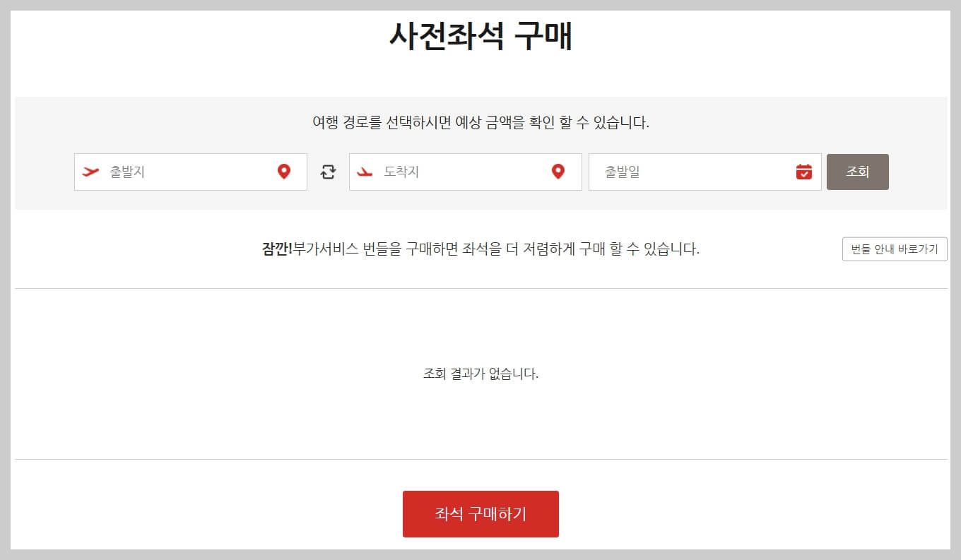Click the landing airplane icon in arrival field
The height and width of the screenshot is (560, 961).
click(364, 172)
